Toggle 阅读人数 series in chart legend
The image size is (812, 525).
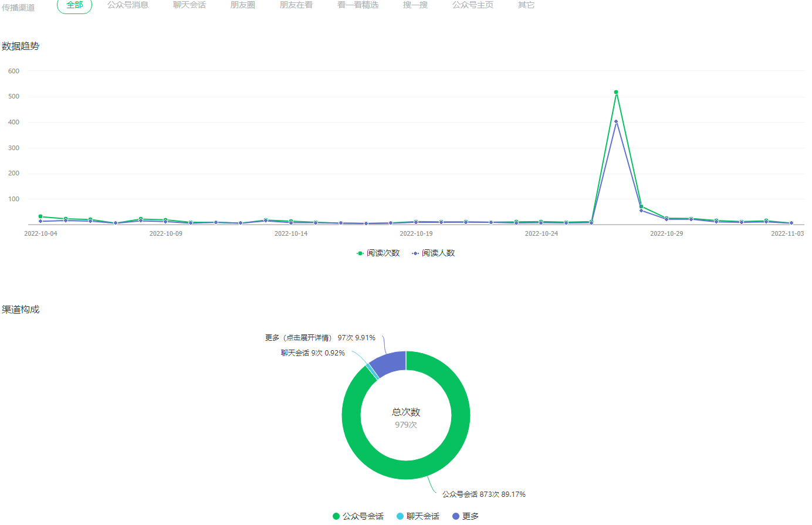coord(434,253)
